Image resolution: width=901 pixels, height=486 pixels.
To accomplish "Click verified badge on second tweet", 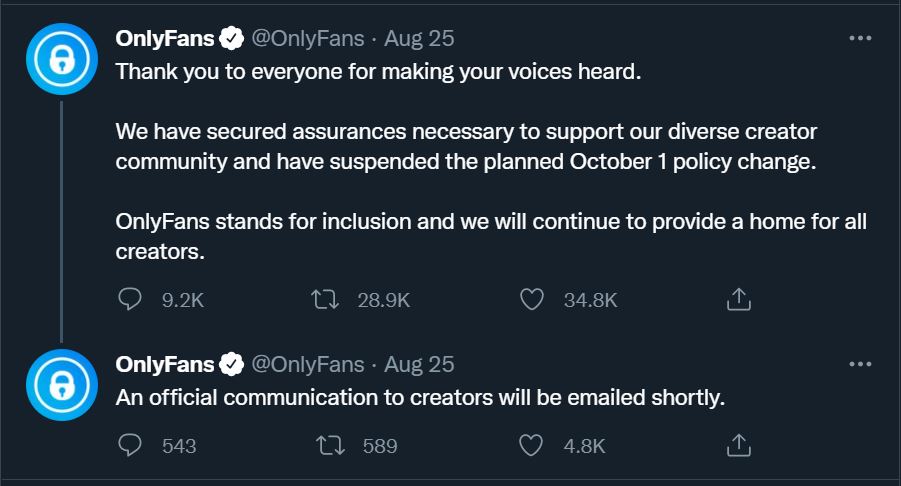I will [x=232, y=363].
